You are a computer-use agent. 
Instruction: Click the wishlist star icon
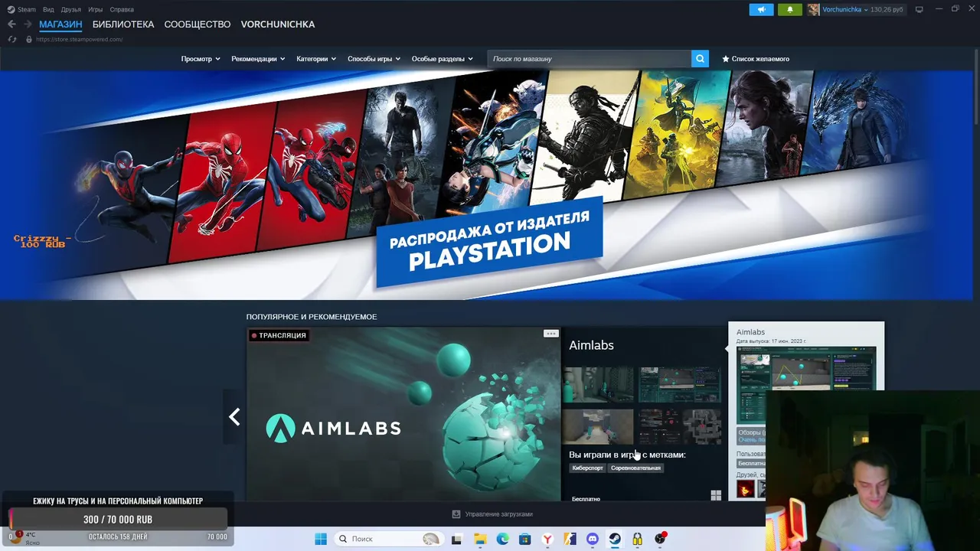point(726,59)
